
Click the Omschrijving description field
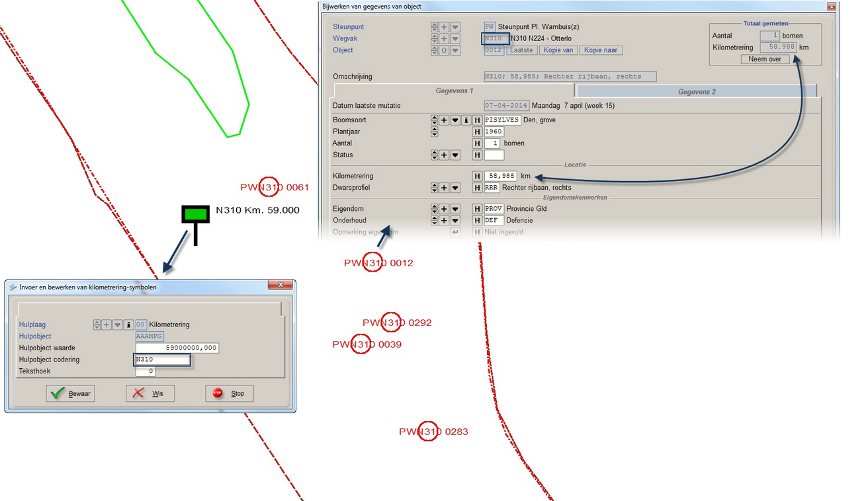[570, 77]
